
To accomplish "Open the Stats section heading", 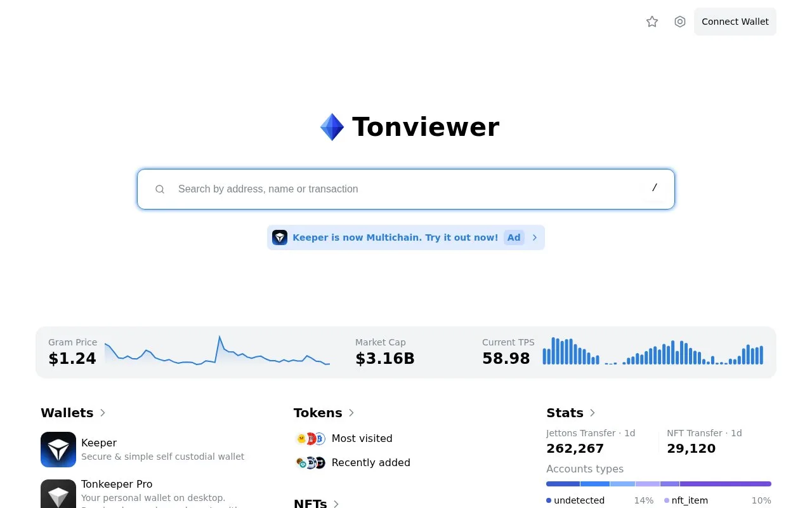I will click(565, 413).
